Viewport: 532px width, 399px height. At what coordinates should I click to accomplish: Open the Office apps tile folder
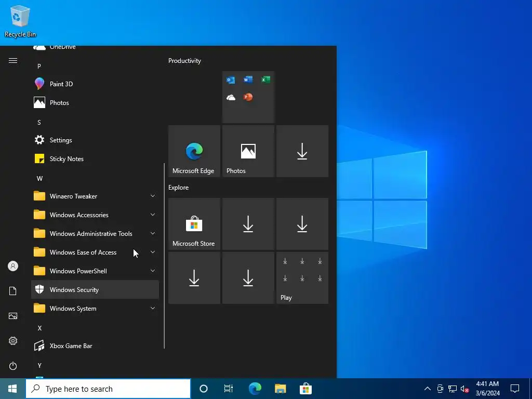pos(248,97)
